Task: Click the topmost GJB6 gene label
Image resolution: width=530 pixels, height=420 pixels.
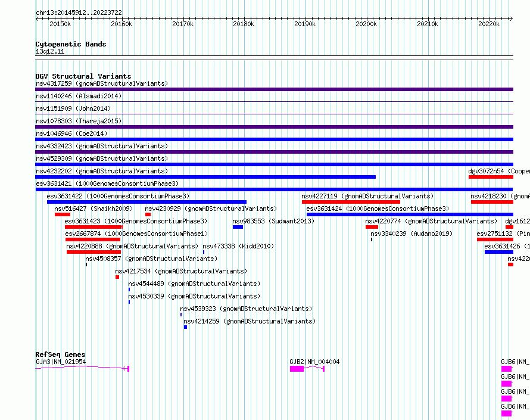Action: (x=515, y=362)
